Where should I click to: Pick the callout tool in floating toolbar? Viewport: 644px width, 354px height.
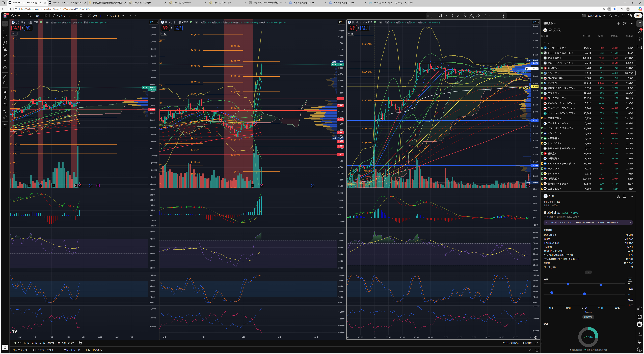(497, 15)
